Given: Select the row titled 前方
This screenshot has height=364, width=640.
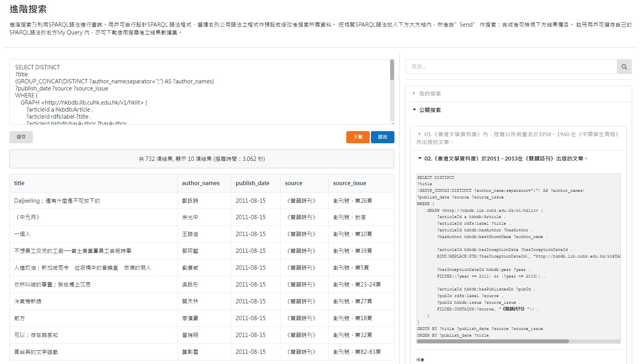Looking at the screenshot, I should pos(202,318).
